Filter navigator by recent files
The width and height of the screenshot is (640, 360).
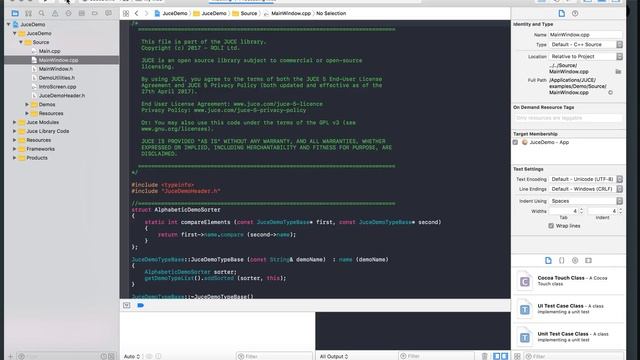104,356
